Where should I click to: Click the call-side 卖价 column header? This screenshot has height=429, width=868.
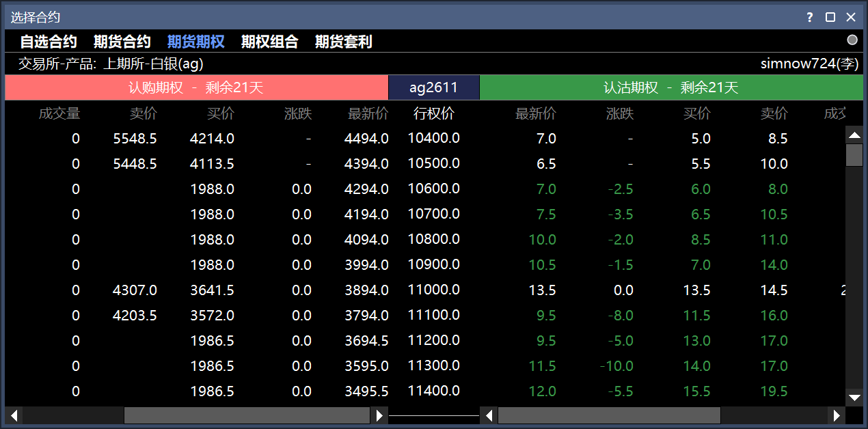point(144,113)
